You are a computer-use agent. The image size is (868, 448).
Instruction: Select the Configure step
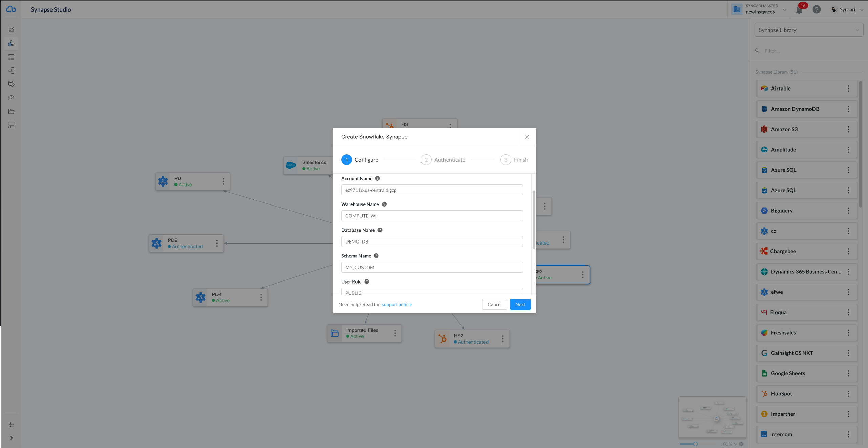(360, 160)
